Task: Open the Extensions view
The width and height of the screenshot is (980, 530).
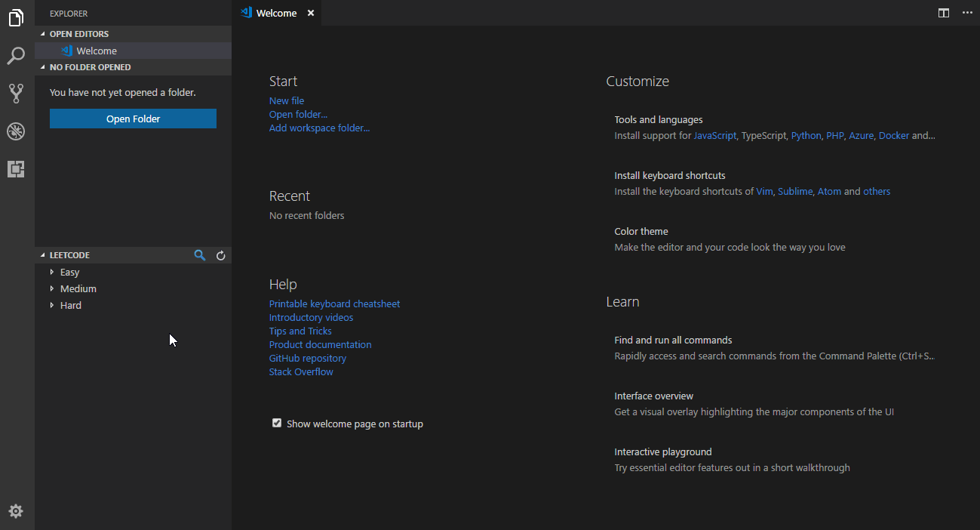Action: [x=16, y=169]
